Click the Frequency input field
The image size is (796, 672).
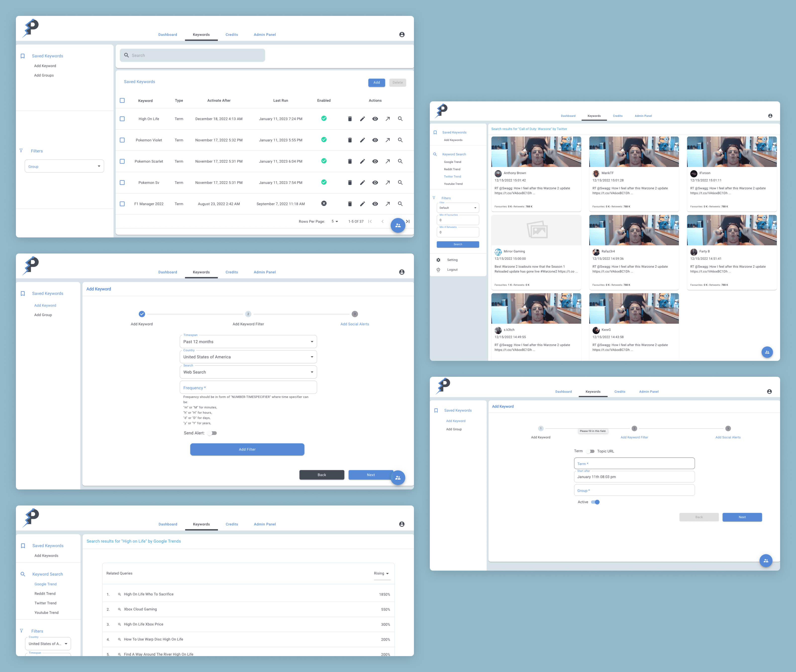[x=248, y=388]
